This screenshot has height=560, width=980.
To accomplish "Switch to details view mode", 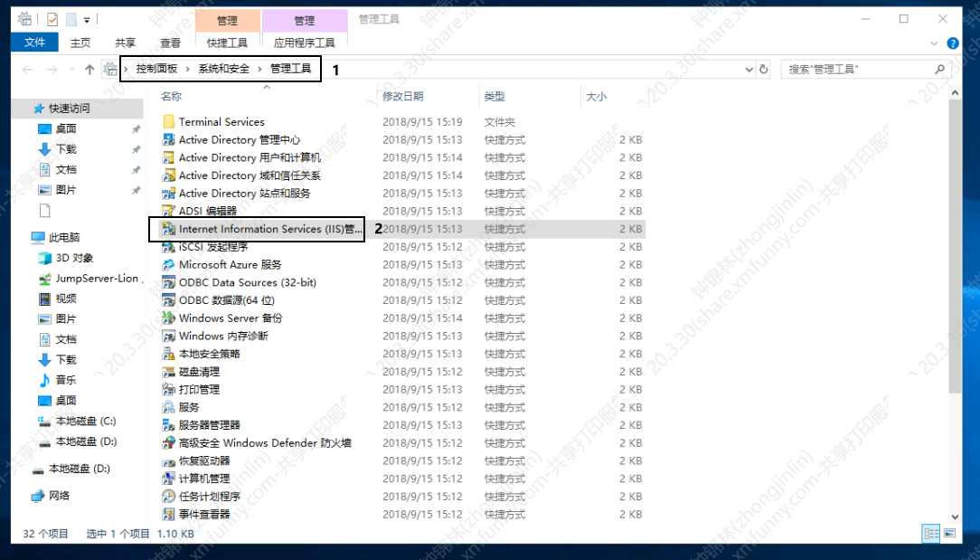I will point(930,534).
